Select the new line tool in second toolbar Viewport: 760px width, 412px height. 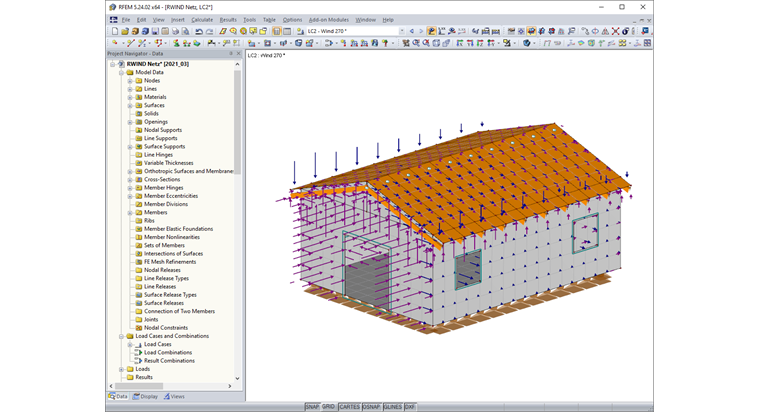click(130, 43)
